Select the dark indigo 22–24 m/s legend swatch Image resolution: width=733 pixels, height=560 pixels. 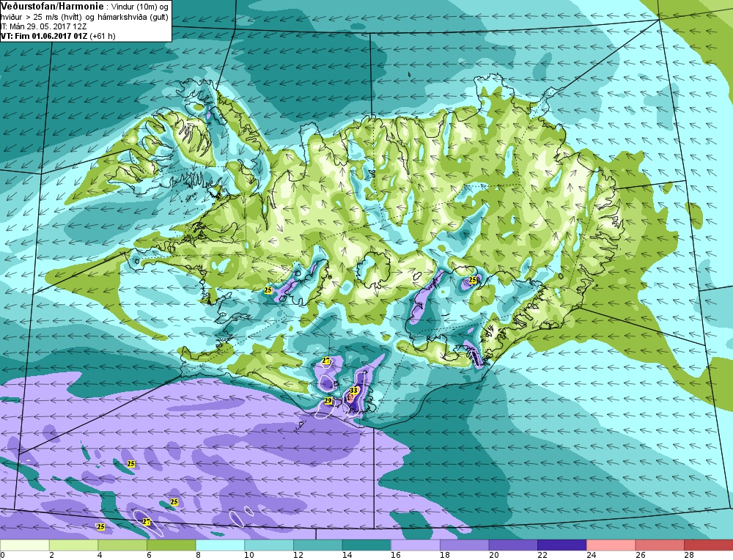point(562,545)
